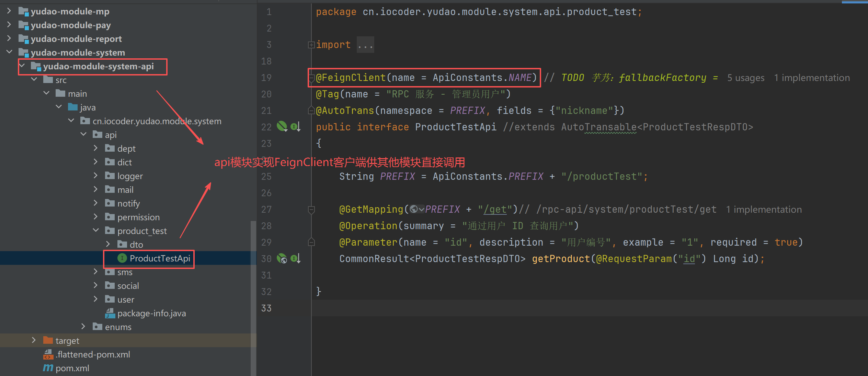Screen dimensions: 868x376
Task: Toggle code folding marker at line 27
Action: point(311,209)
